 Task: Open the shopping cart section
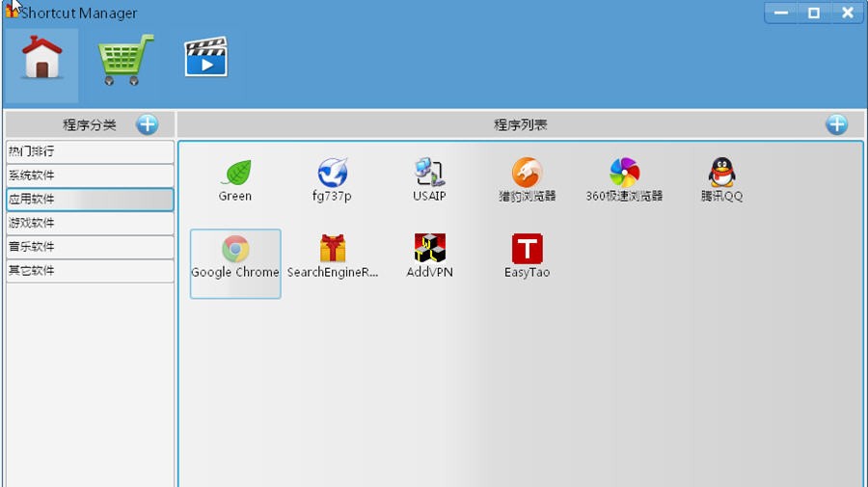pos(125,60)
